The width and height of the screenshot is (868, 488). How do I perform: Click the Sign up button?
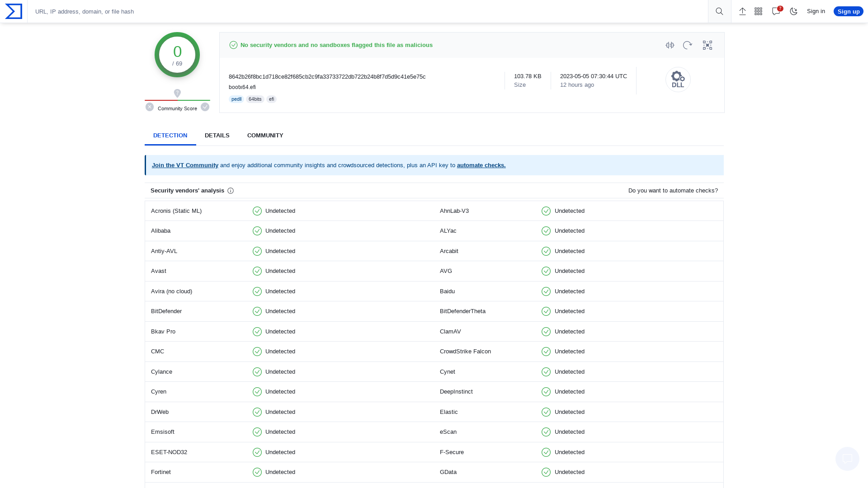click(x=849, y=11)
